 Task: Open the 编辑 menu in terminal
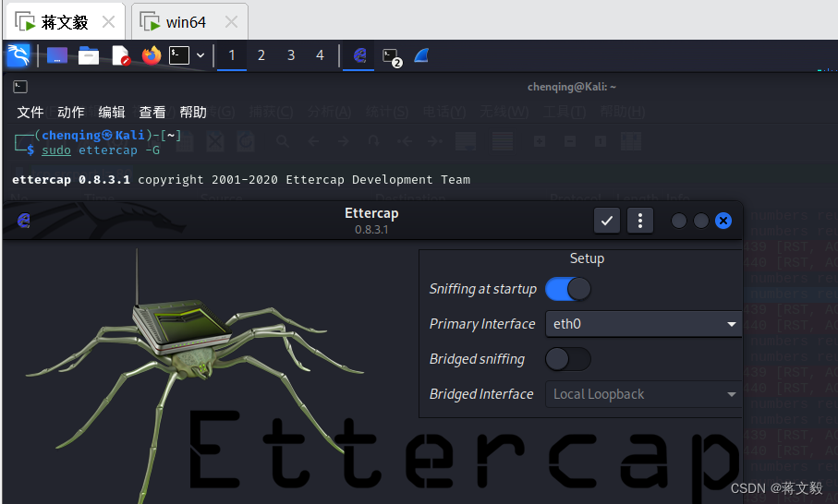[111, 112]
